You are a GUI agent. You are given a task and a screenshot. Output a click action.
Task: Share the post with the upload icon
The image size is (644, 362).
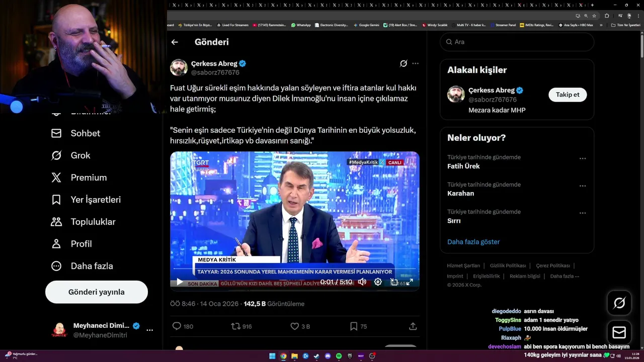click(x=413, y=326)
